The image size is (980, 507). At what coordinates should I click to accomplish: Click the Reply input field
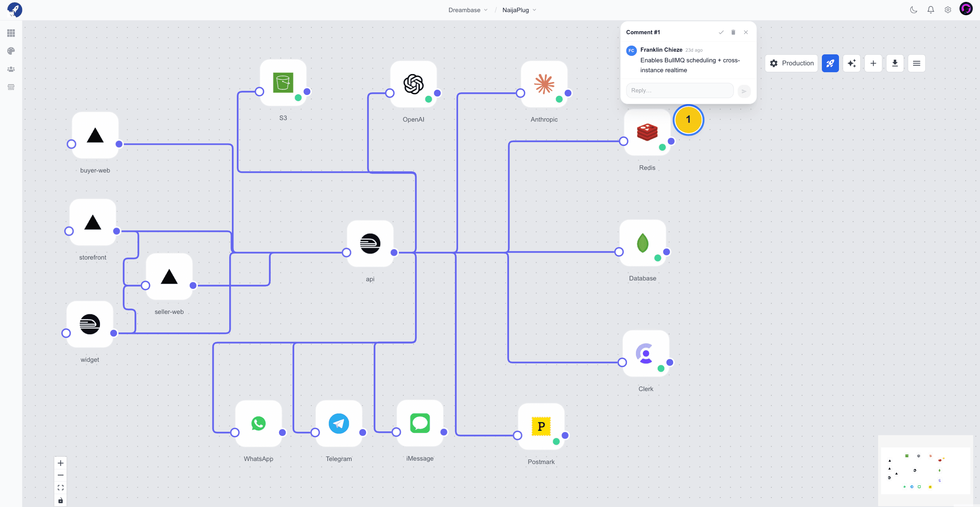[x=679, y=90]
